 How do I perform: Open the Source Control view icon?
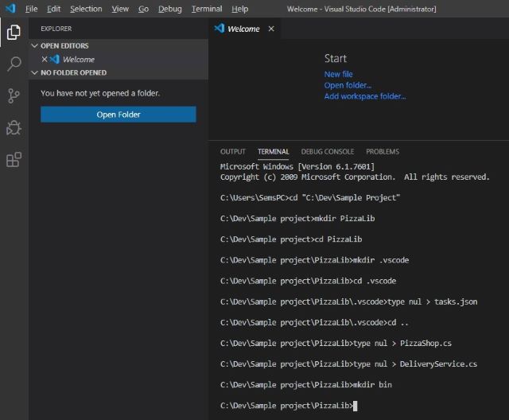[x=14, y=96]
